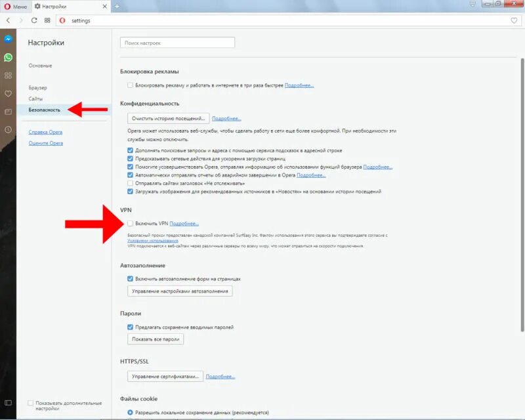Screen dimensions: 525x420
Task: Go forward with the forward arrow
Action: (x=21, y=20)
